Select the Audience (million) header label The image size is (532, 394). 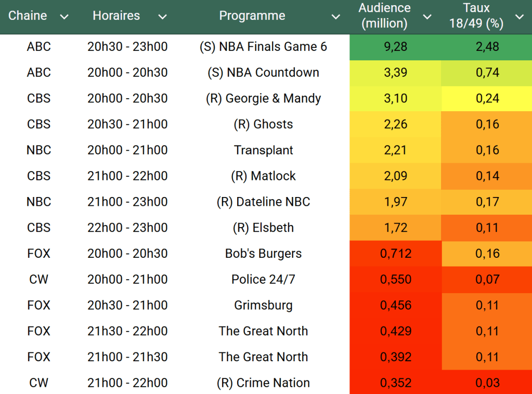coord(384,16)
